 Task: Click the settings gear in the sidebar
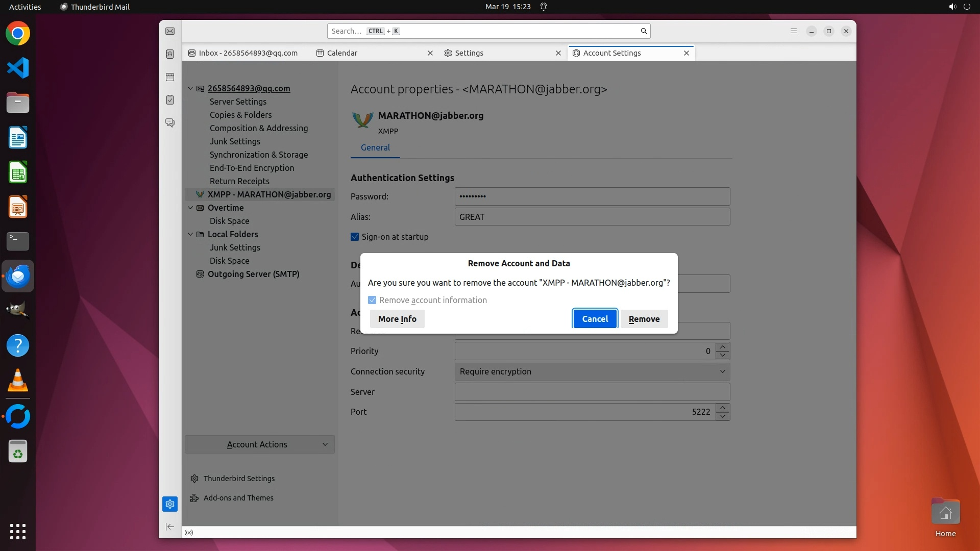(170, 504)
